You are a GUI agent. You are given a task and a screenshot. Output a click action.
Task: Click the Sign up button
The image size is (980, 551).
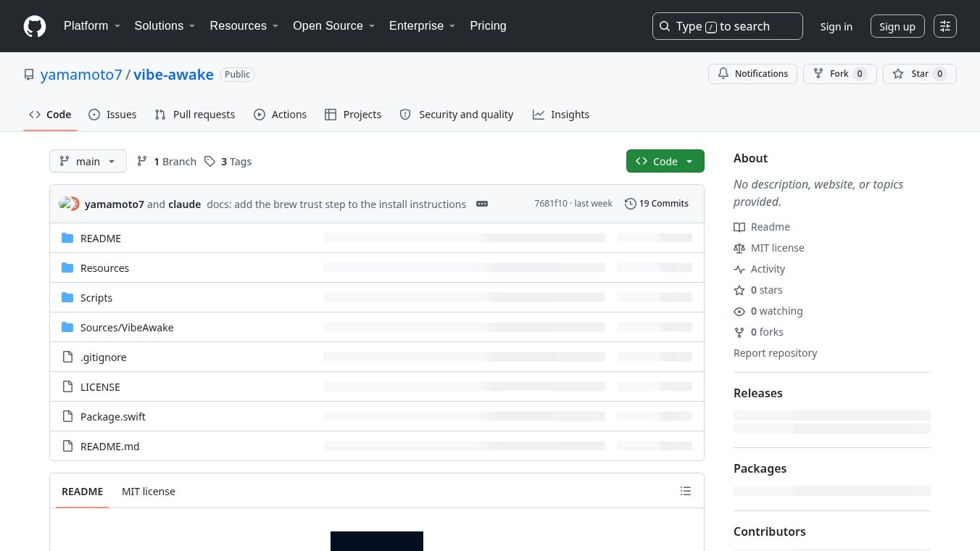pyautogui.click(x=897, y=26)
